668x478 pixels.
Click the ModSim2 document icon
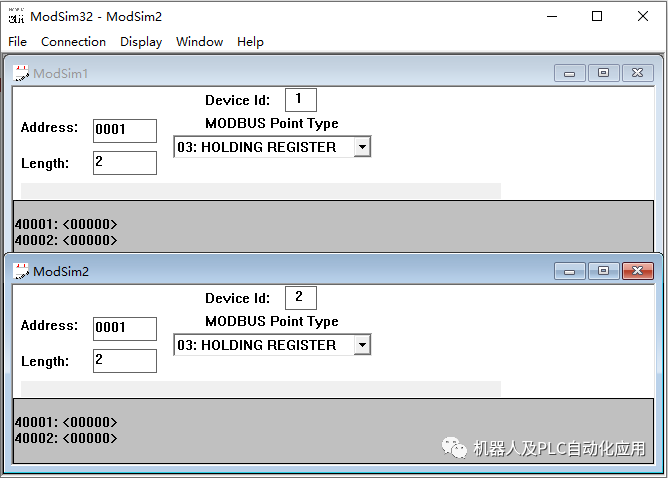[x=21, y=271]
